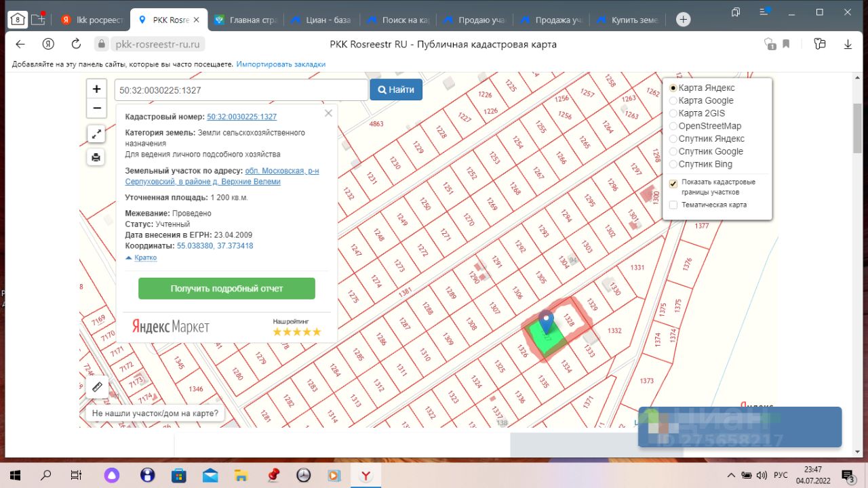Activate the ruler measurement tool

pyautogui.click(x=97, y=387)
